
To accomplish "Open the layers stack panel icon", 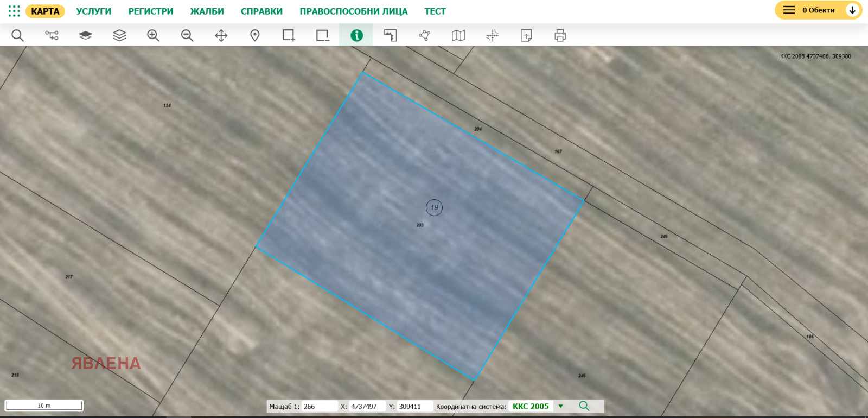I will click(119, 36).
